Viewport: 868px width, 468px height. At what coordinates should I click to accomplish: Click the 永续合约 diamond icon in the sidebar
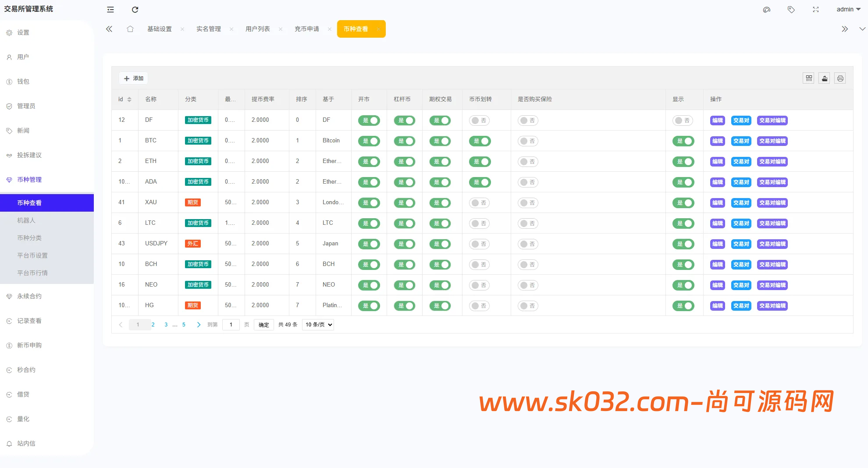[9, 297]
